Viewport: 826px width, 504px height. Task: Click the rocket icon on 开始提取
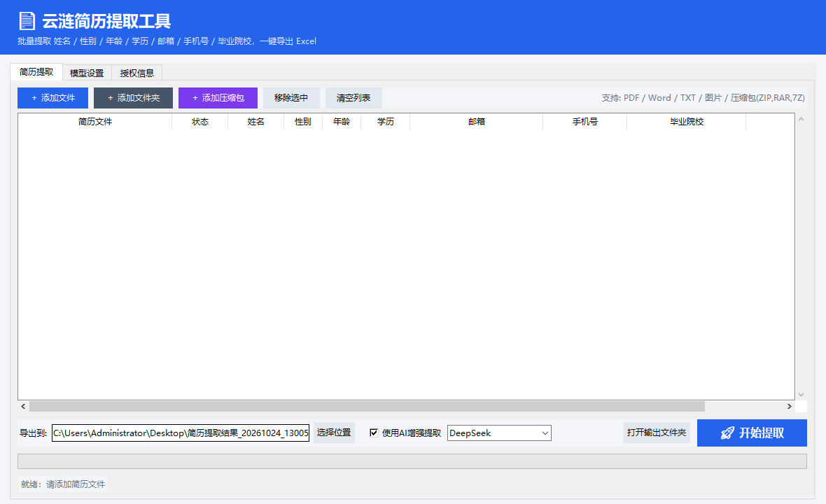click(727, 433)
